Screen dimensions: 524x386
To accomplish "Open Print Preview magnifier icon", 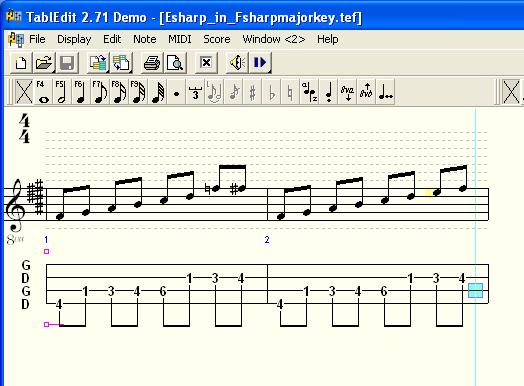I will pos(174,62).
